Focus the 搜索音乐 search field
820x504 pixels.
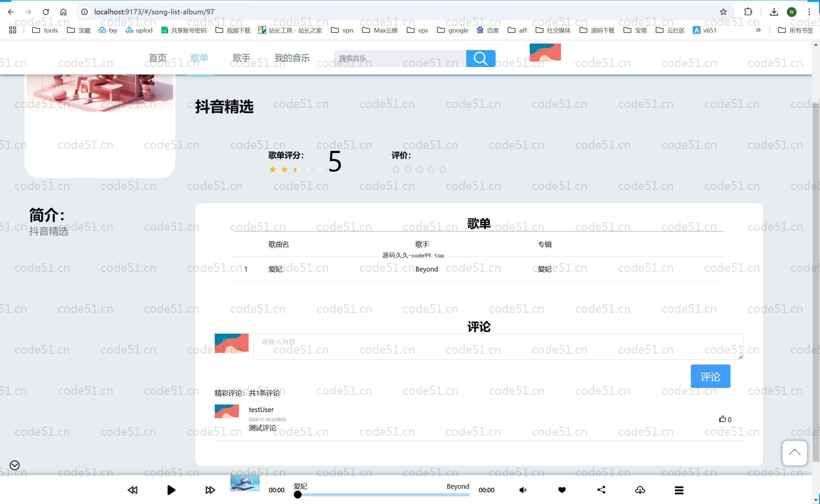coord(400,58)
